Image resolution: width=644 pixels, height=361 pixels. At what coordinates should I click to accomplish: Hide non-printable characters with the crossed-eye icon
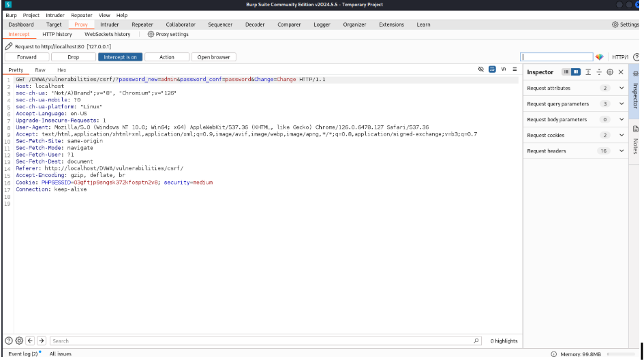tap(480, 70)
